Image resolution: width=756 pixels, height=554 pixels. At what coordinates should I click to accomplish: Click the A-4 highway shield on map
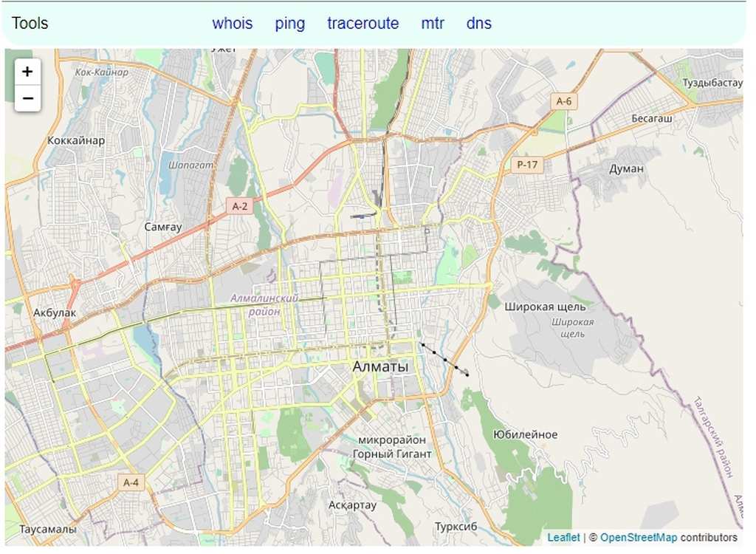coord(131,482)
